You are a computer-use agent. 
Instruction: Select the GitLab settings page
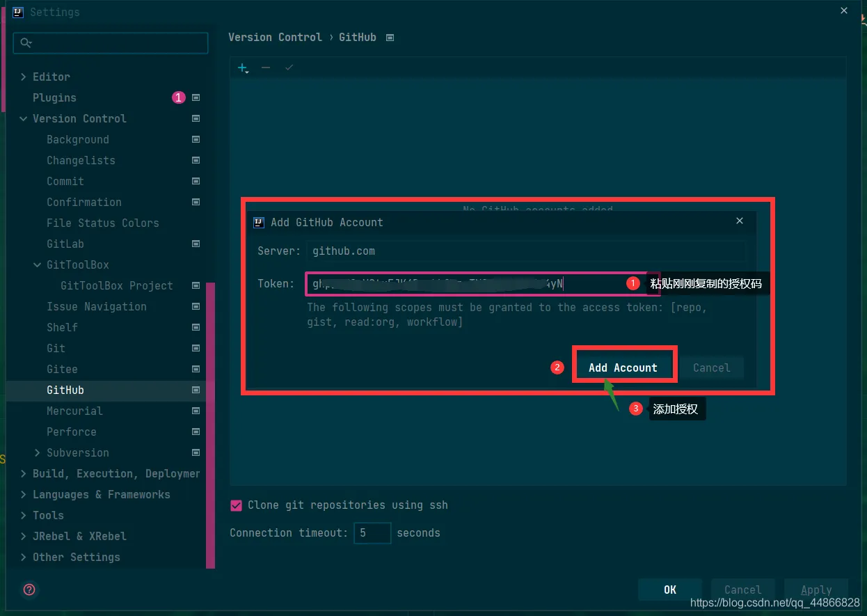(65, 244)
